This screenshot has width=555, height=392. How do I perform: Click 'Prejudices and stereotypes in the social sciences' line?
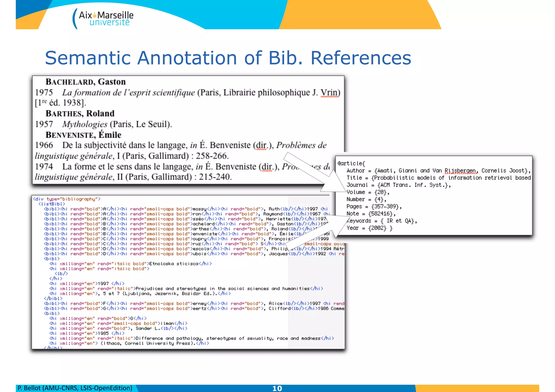click(x=186, y=289)
